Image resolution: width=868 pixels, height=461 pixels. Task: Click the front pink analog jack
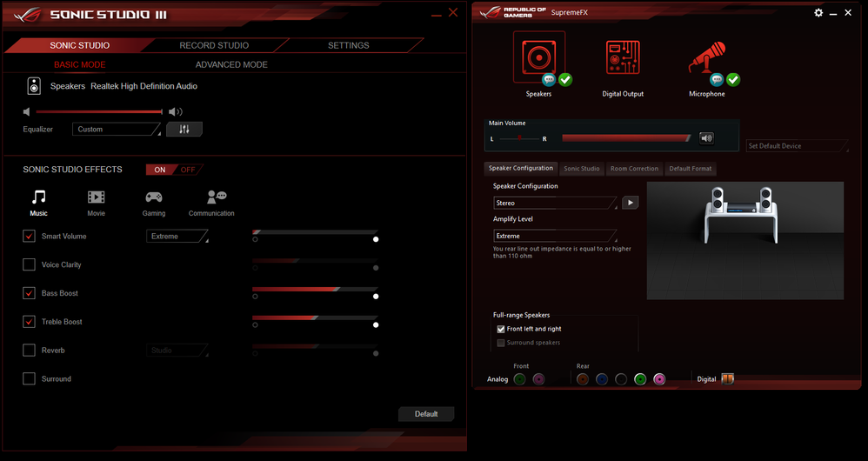coord(538,379)
